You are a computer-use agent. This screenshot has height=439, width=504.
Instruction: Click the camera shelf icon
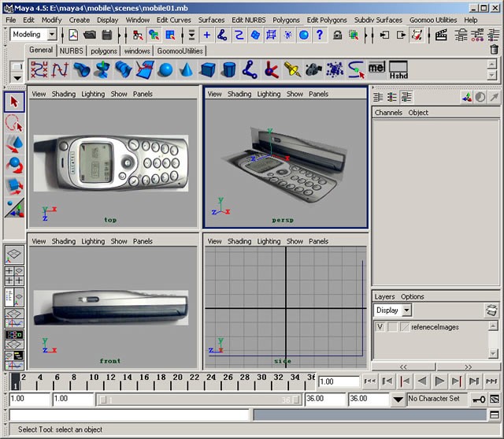pos(313,70)
